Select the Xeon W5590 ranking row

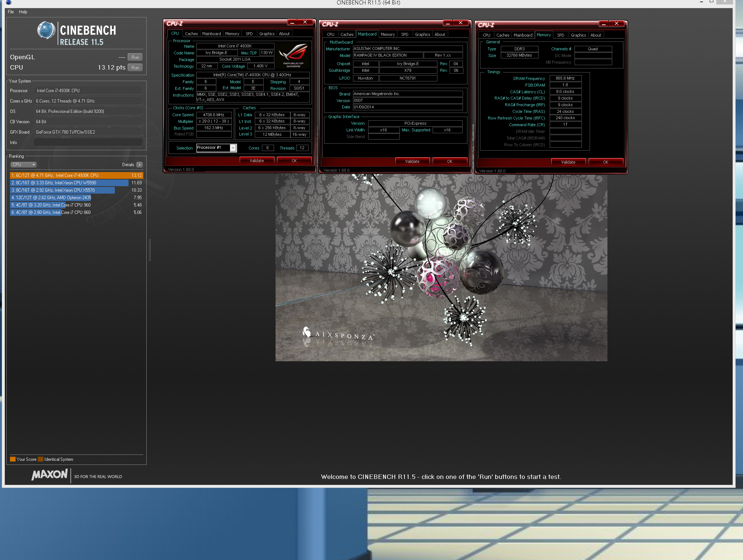click(x=76, y=183)
